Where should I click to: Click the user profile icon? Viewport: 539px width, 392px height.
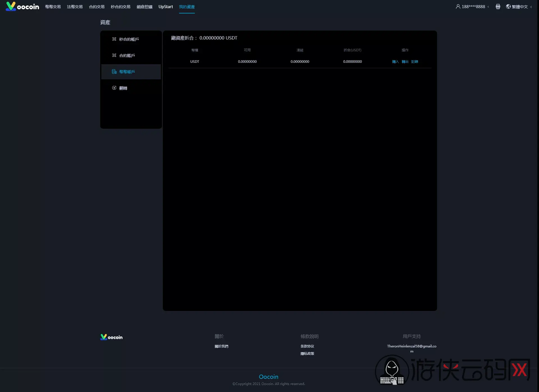coord(458,6)
